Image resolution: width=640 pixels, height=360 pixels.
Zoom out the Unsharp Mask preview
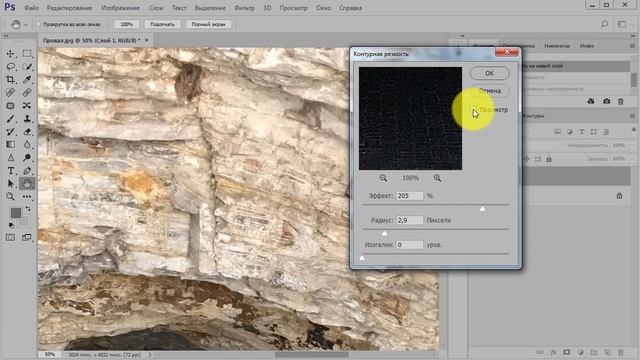(383, 178)
